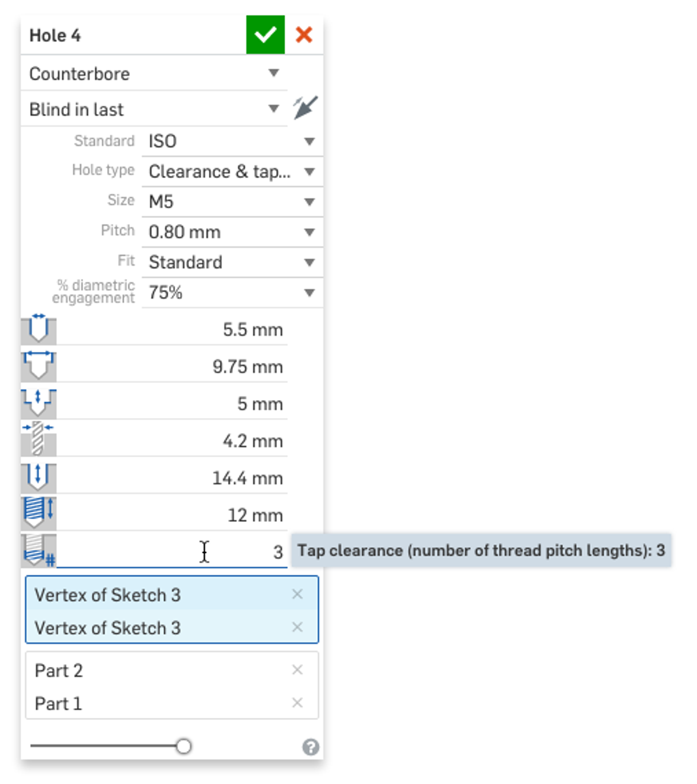Select Part 1 in the scope list
This screenshot has height=784, width=697.
pos(59,703)
